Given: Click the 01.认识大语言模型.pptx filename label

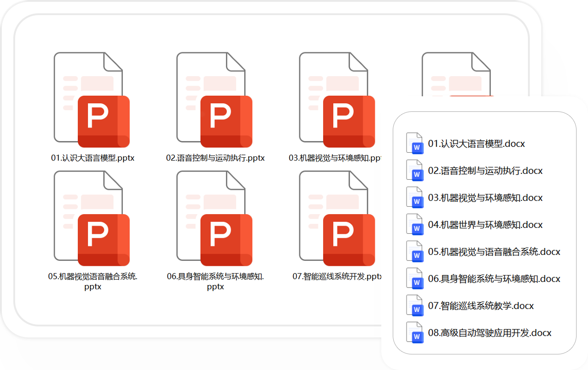Looking at the screenshot, I should point(93,158).
